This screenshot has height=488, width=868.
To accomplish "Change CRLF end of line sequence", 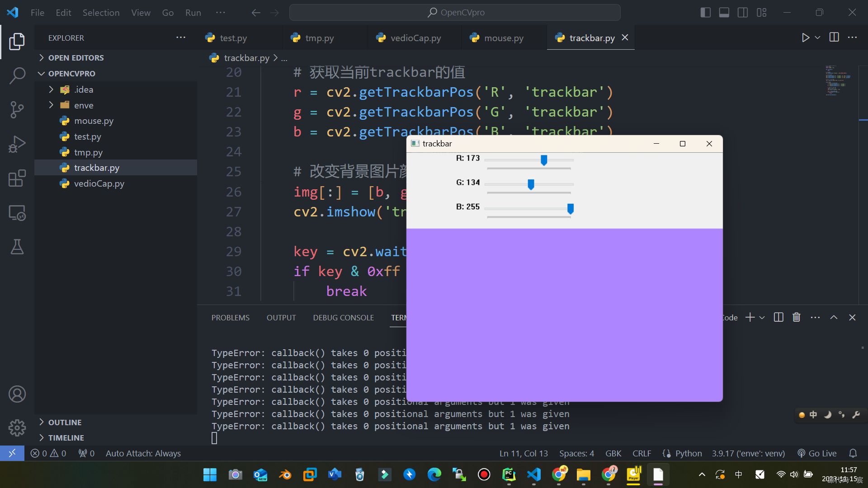I will pos(642,453).
